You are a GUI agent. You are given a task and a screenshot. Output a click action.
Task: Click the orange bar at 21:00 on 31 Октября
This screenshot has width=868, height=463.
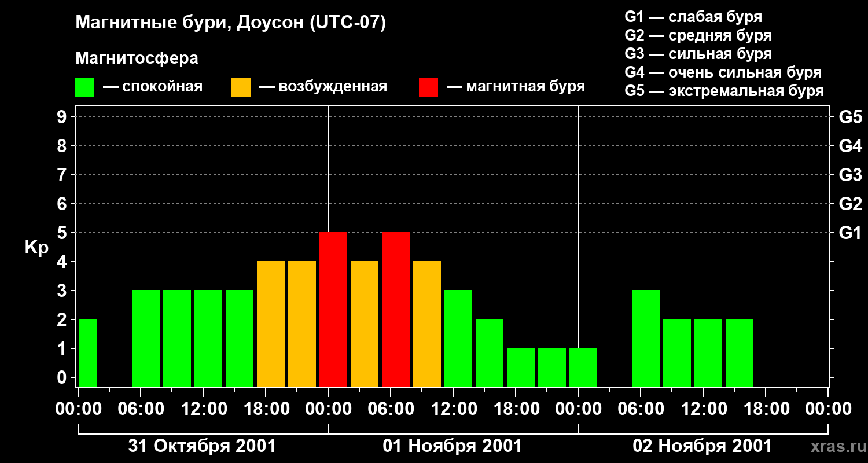tap(302, 324)
